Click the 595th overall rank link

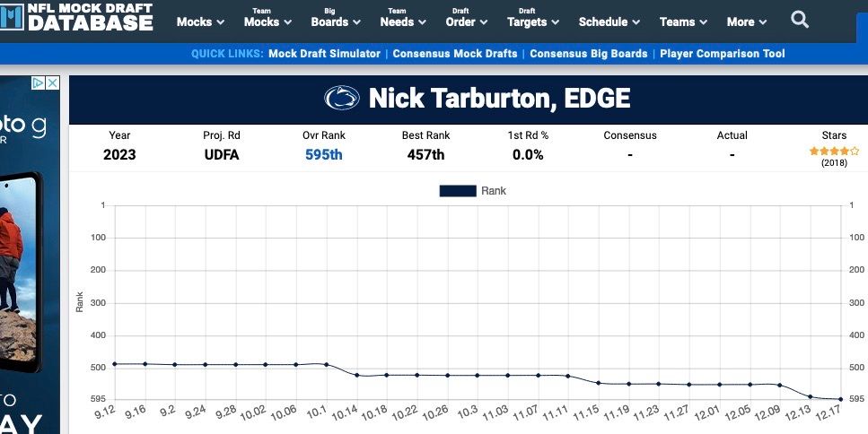click(x=324, y=155)
